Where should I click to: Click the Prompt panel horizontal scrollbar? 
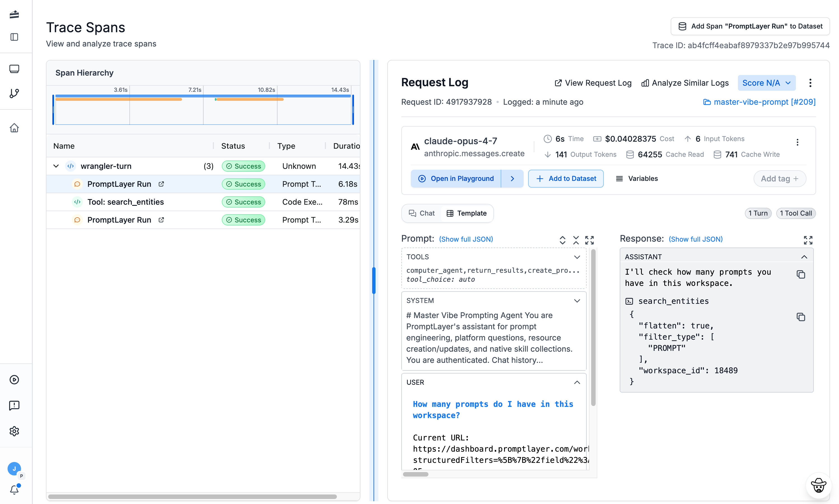point(415,474)
